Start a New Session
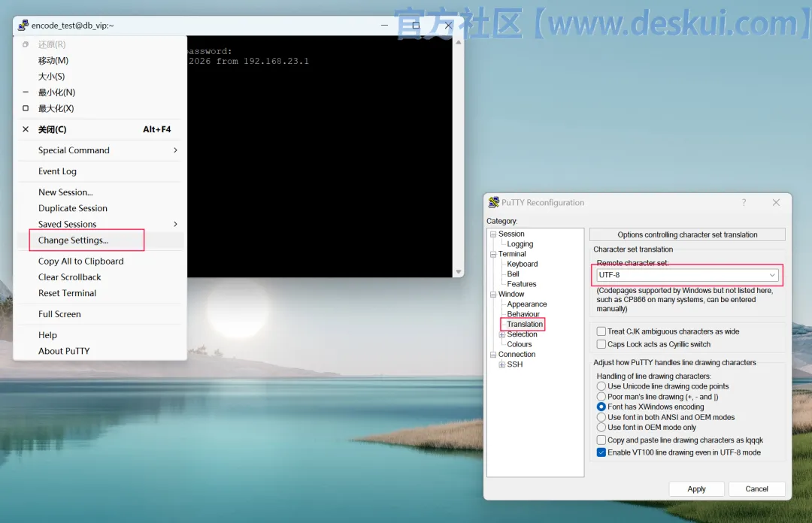812x523 pixels. coord(101,192)
